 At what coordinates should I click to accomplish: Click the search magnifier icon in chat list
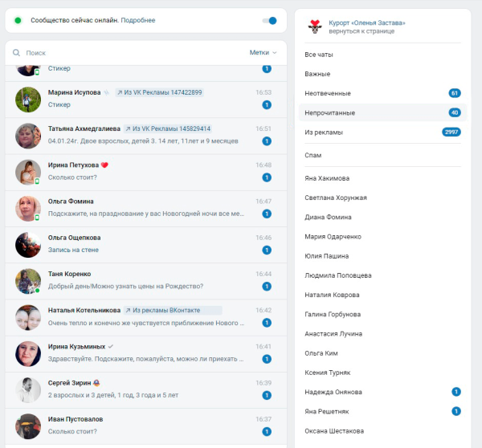(x=16, y=52)
